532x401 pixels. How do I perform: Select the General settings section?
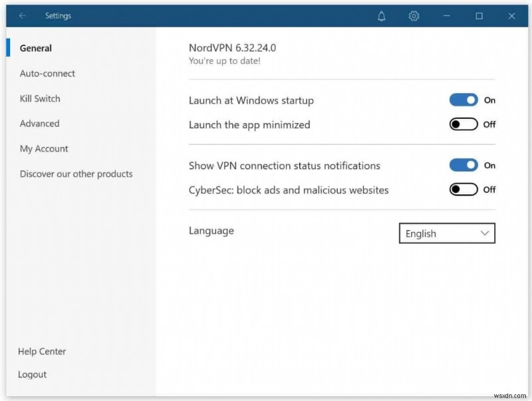coord(35,48)
